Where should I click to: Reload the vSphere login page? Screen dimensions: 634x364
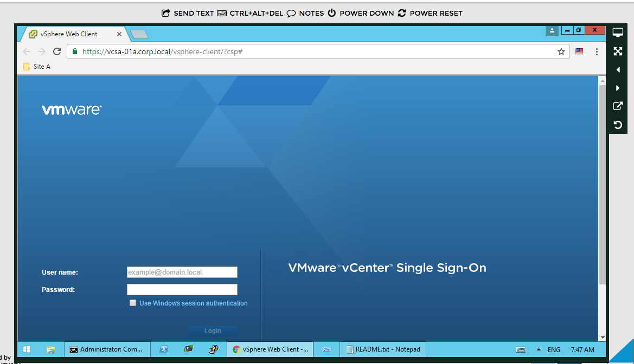click(57, 51)
